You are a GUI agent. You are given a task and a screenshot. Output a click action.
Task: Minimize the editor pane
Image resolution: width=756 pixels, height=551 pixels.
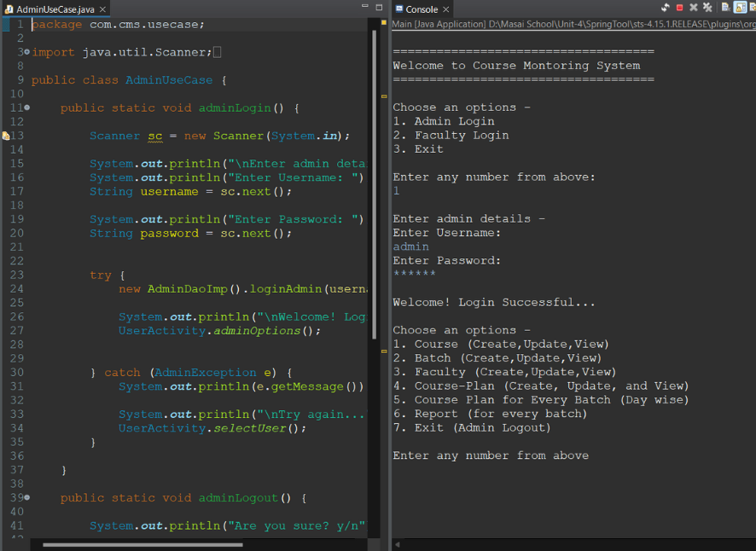365,6
